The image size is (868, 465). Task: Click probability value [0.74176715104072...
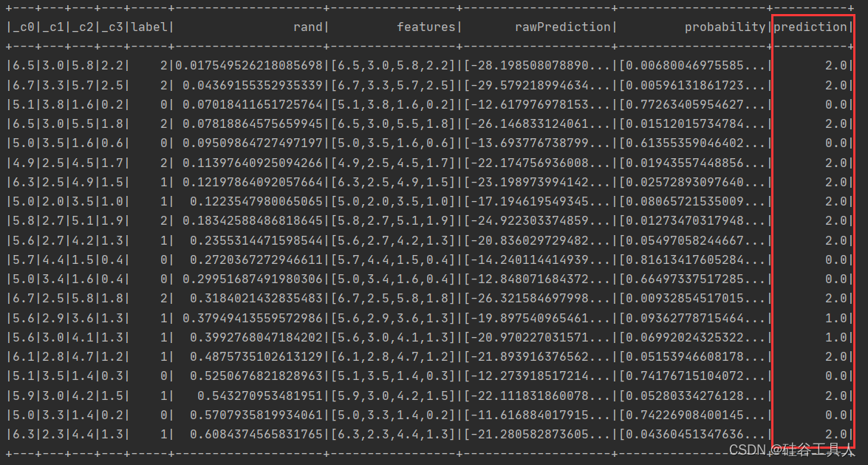(692, 376)
